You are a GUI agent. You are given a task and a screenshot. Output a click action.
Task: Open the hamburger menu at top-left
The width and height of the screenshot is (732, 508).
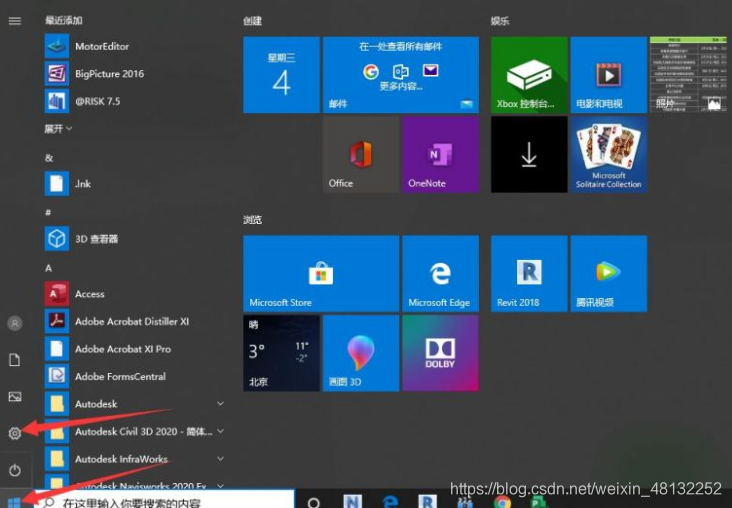coord(15,20)
